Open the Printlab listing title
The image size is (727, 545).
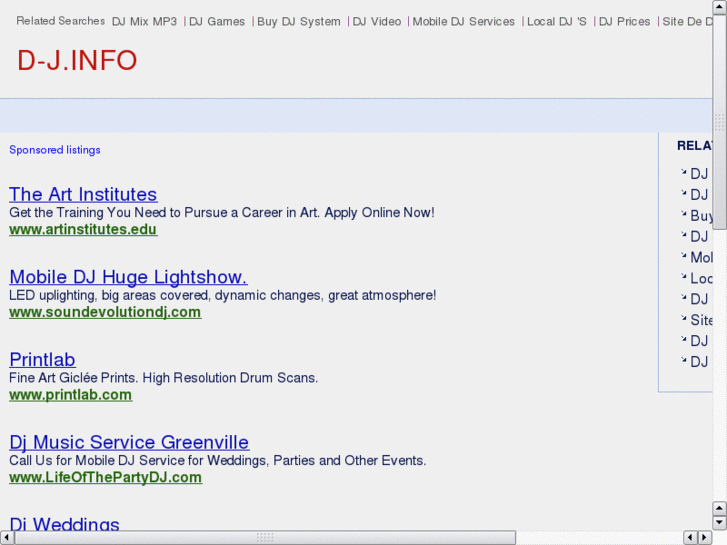(43, 360)
